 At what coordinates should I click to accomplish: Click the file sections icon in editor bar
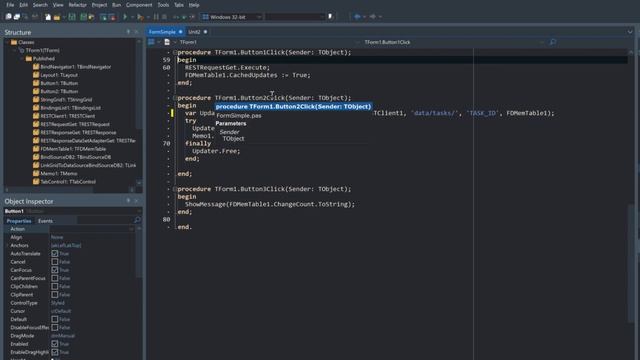(x=167, y=42)
